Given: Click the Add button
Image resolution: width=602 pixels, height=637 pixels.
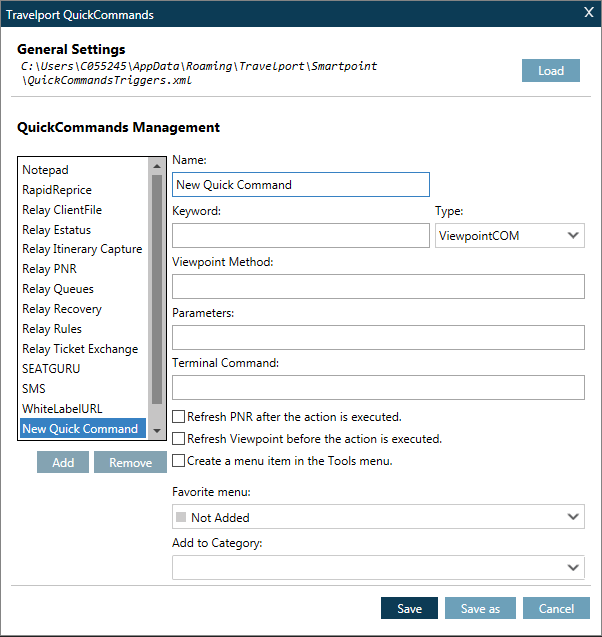Looking at the screenshot, I should pos(63,462).
